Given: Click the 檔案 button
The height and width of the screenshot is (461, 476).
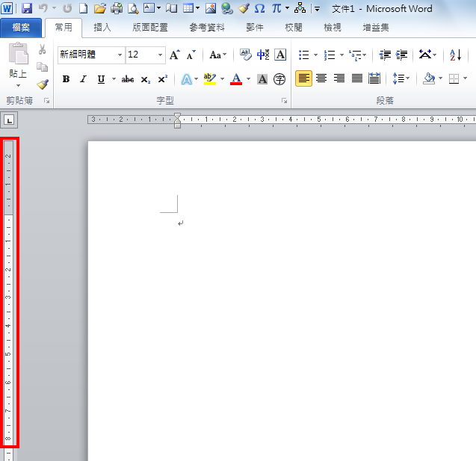Looking at the screenshot, I should coord(21,28).
